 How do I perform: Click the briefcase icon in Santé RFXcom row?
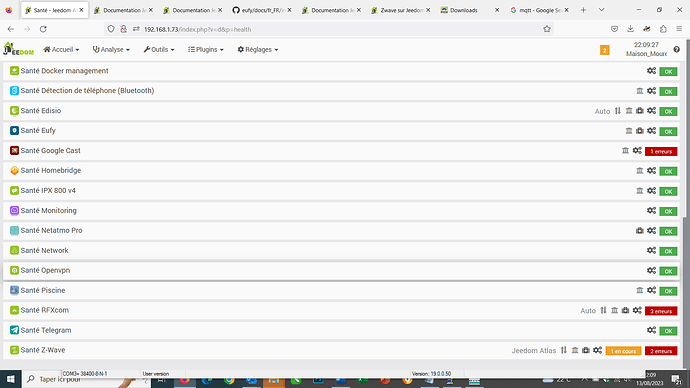625,311
